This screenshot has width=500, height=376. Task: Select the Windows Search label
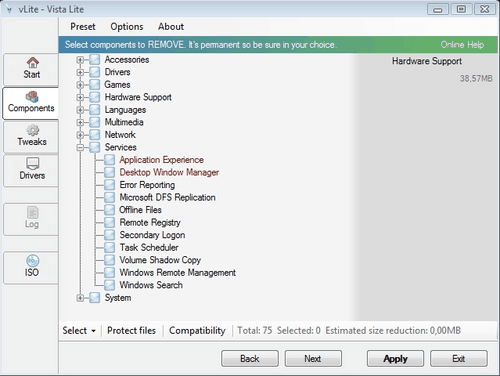point(151,285)
